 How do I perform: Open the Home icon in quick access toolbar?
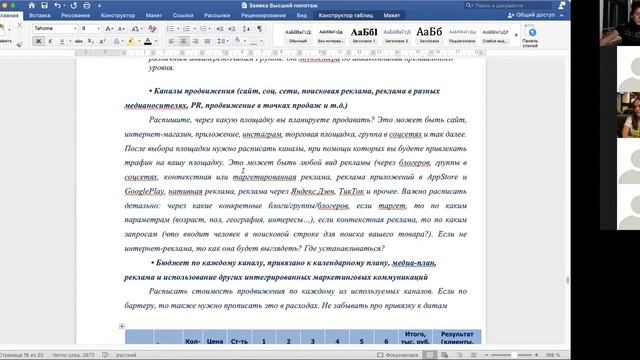pyautogui.click(x=31, y=5)
